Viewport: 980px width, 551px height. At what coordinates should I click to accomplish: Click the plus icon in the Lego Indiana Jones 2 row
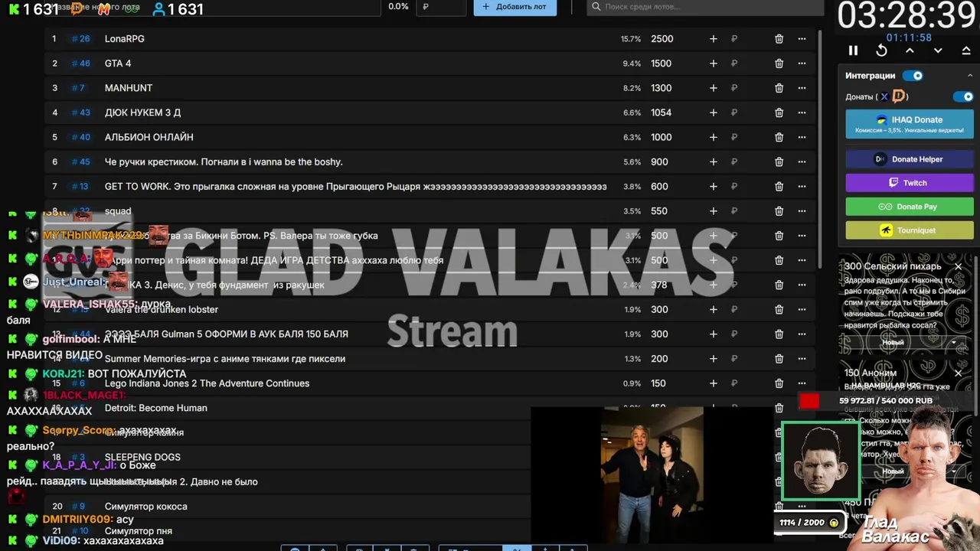pyautogui.click(x=713, y=383)
